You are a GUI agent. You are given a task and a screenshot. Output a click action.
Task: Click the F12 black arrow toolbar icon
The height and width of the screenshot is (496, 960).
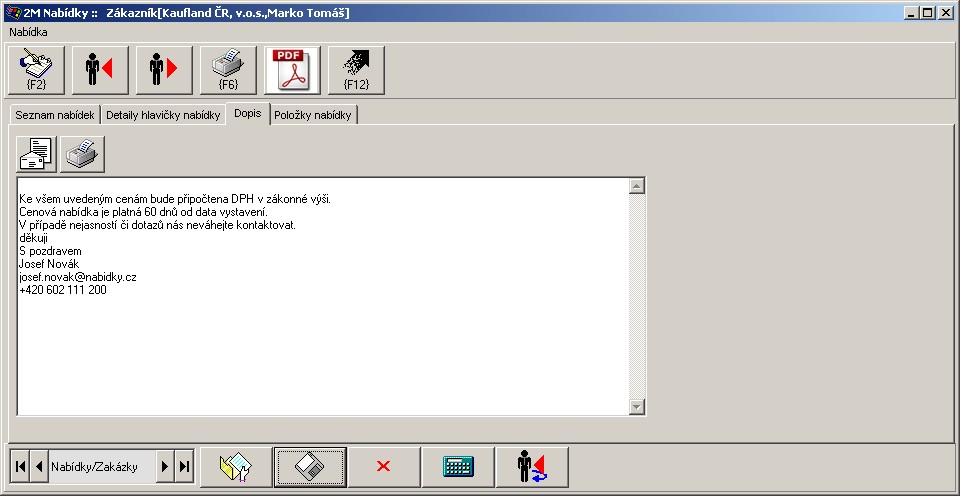click(x=356, y=70)
